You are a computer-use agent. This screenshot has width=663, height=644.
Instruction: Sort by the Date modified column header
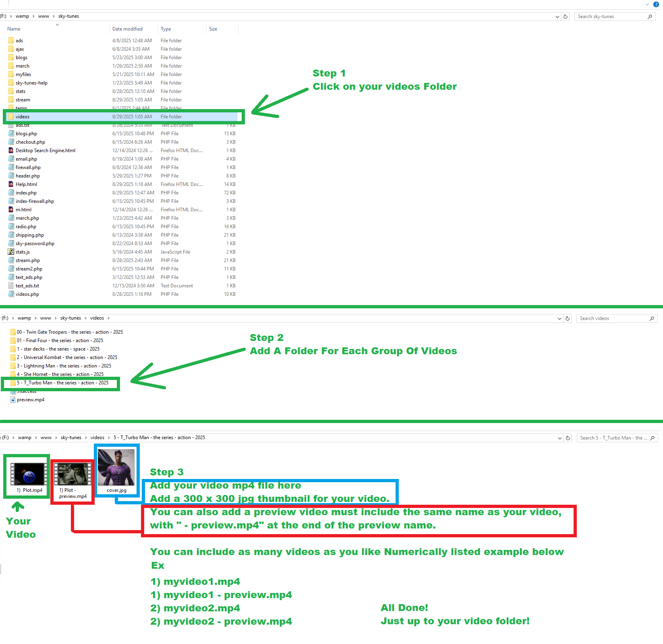[x=127, y=29]
